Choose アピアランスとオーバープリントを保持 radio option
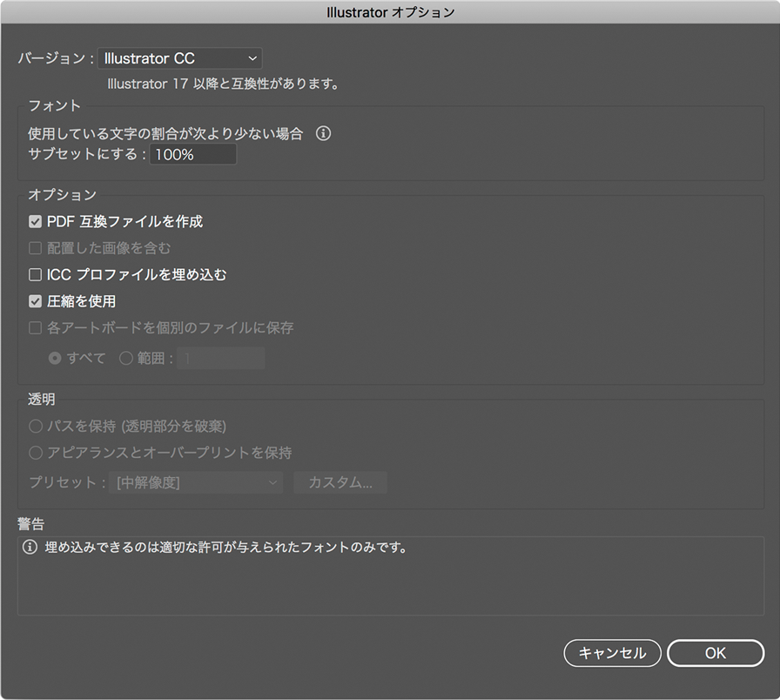This screenshot has width=780, height=700. click(x=36, y=453)
